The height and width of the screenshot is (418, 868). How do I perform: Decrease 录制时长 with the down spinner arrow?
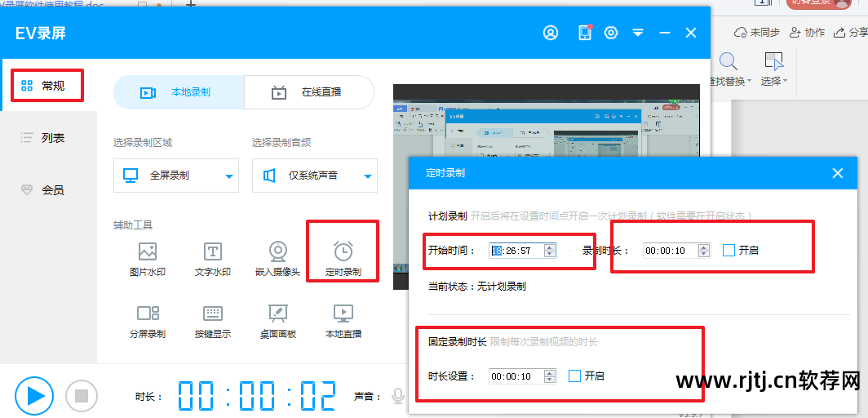pos(703,254)
